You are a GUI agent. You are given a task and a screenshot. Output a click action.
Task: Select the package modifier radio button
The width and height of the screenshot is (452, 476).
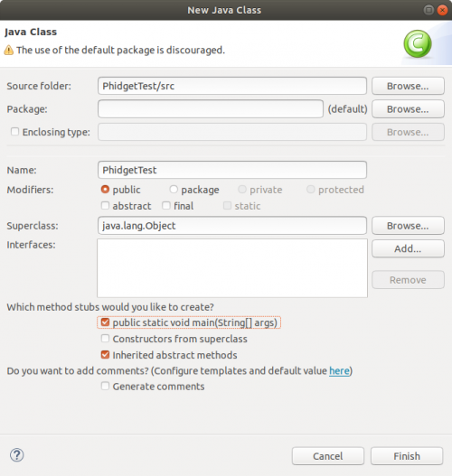click(x=174, y=190)
